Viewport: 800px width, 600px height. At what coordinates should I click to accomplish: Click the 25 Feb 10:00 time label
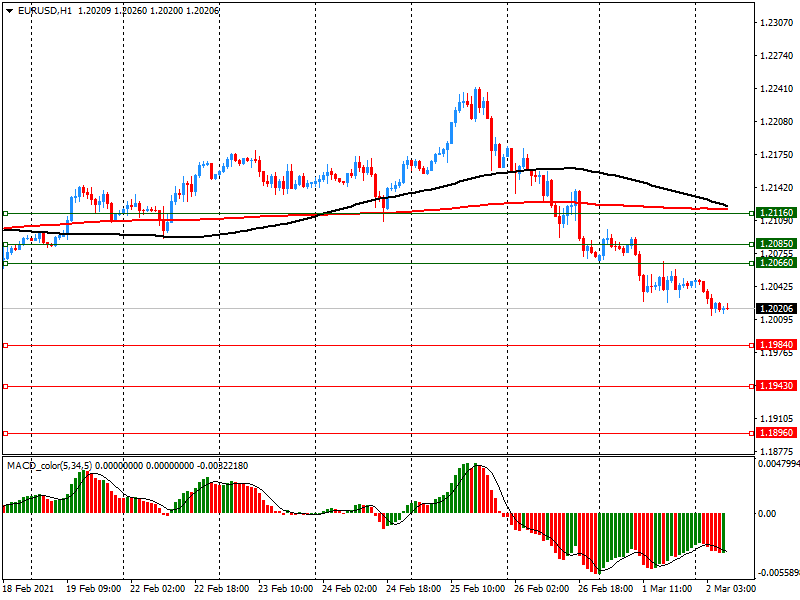point(478,589)
